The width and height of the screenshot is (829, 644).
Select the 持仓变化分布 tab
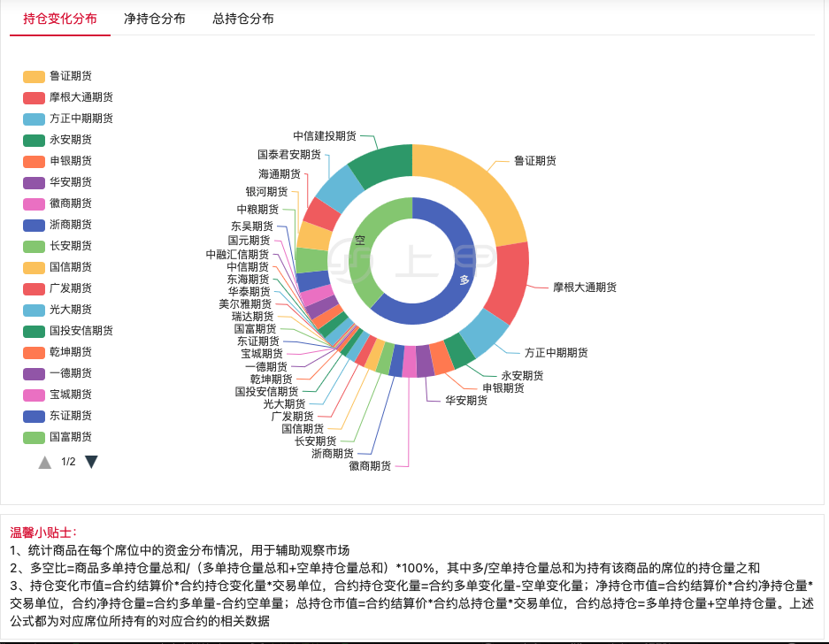(x=59, y=17)
